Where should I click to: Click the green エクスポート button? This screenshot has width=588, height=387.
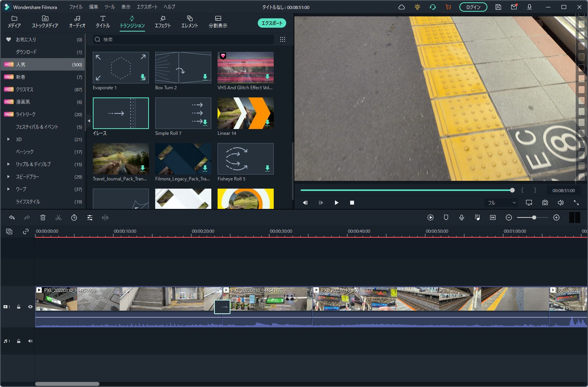272,23
